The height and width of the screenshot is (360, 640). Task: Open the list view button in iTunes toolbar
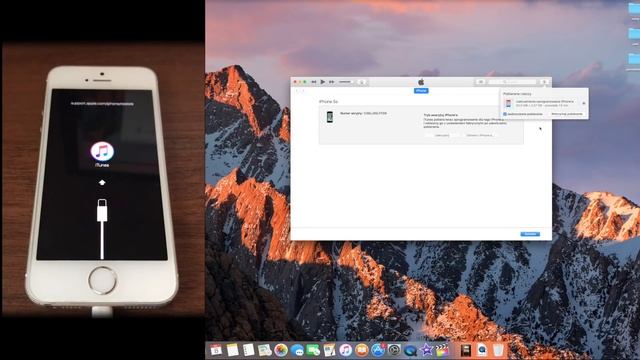click(481, 82)
